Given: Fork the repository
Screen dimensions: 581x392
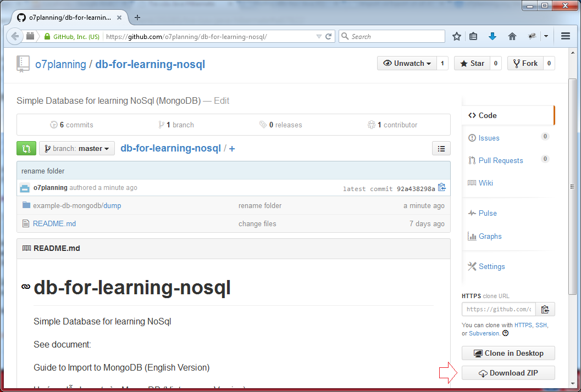Looking at the screenshot, I should click(525, 63).
